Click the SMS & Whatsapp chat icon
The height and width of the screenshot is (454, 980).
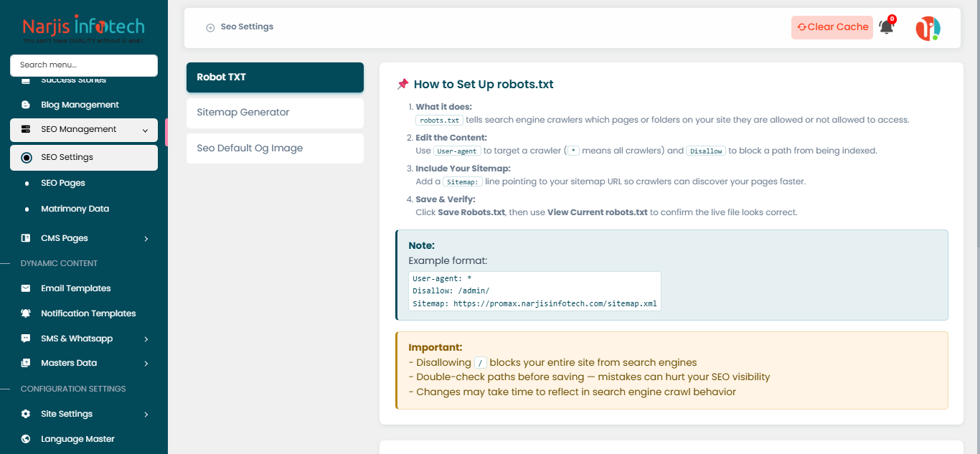point(26,339)
